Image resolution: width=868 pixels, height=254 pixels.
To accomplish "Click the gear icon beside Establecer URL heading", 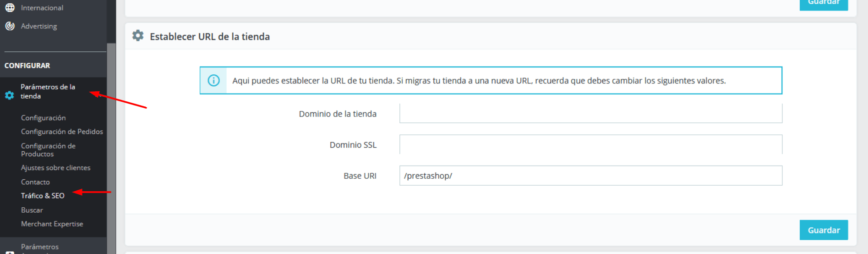I will coord(138,36).
